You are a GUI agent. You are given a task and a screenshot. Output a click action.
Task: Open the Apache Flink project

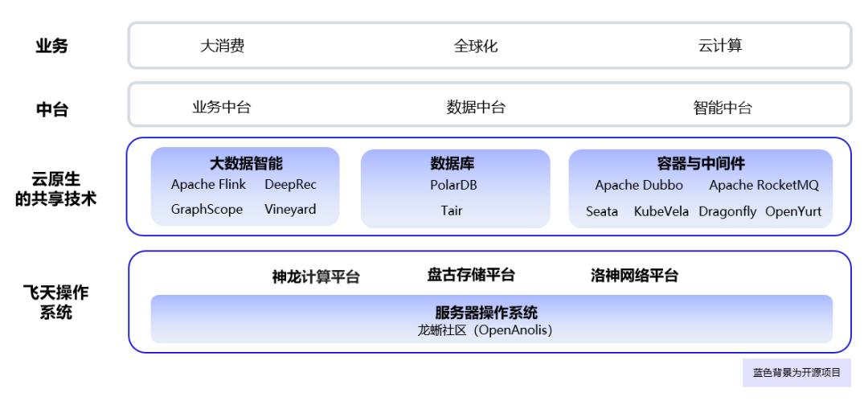pos(208,185)
